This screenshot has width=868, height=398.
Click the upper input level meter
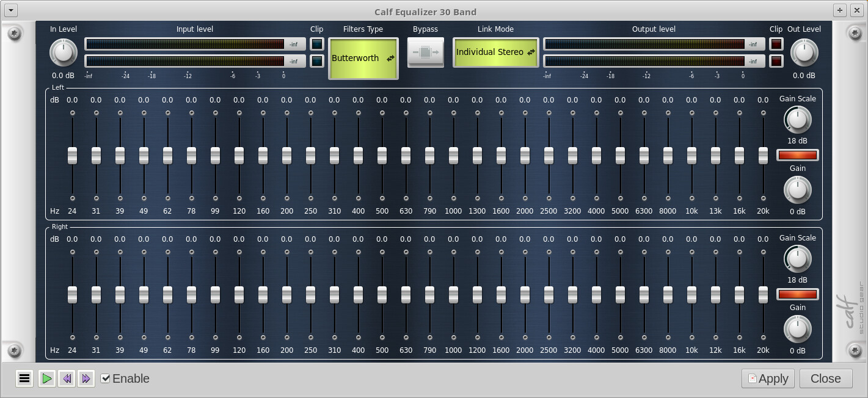tap(195, 44)
